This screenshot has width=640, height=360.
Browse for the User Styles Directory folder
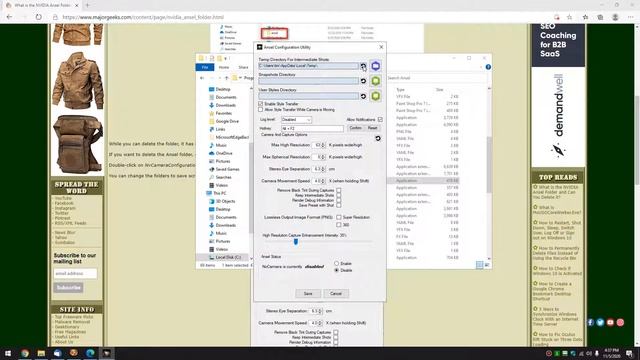(x=376, y=96)
